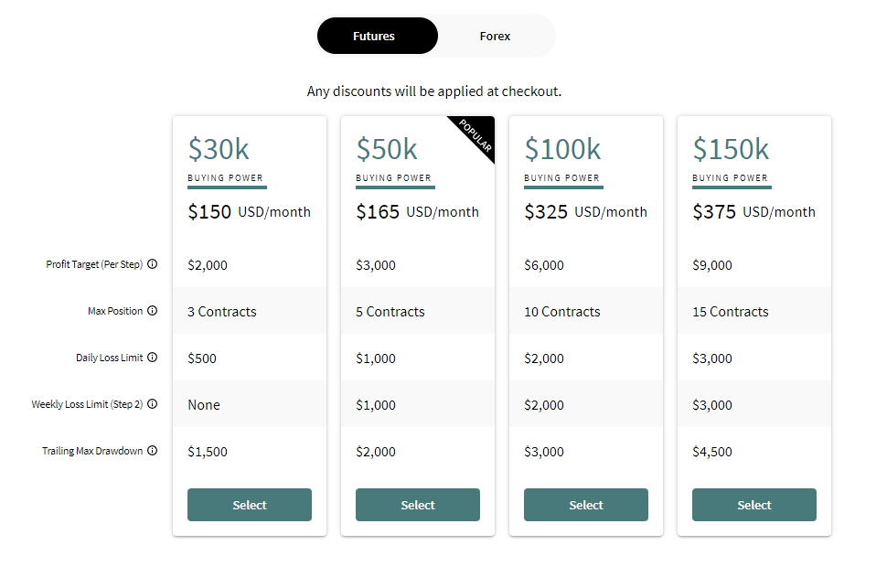Image resolution: width=887 pixels, height=588 pixels.
Task: Select the $150k buying power plan
Action: (x=754, y=505)
